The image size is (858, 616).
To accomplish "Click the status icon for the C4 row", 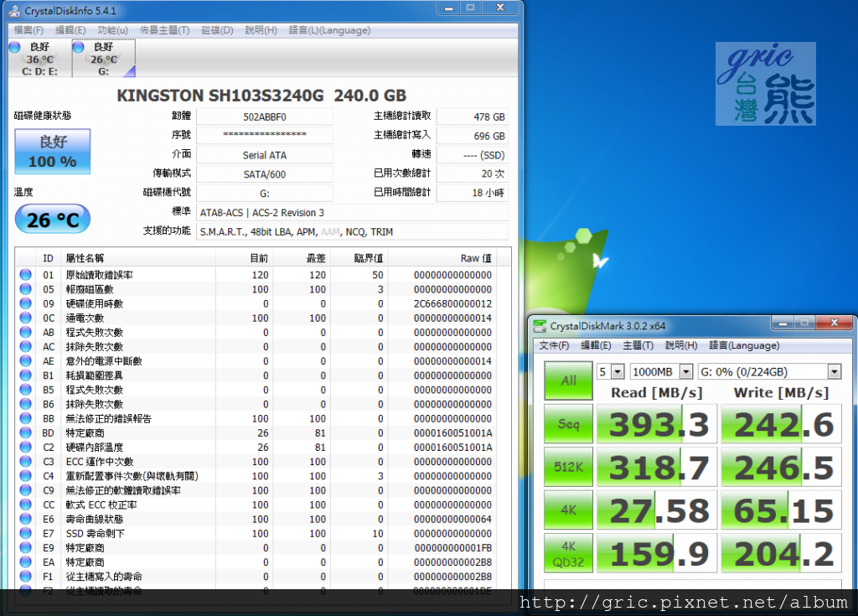I will (25, 475).
